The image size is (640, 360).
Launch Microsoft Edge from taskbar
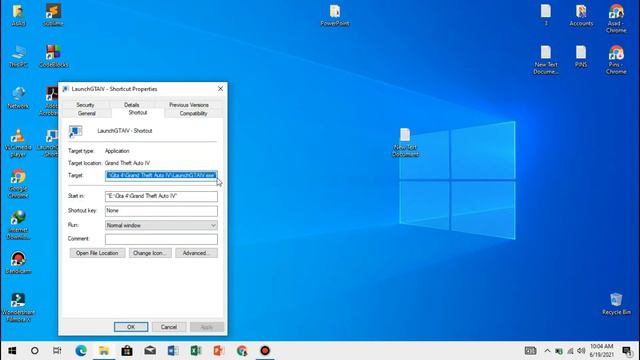81,351
